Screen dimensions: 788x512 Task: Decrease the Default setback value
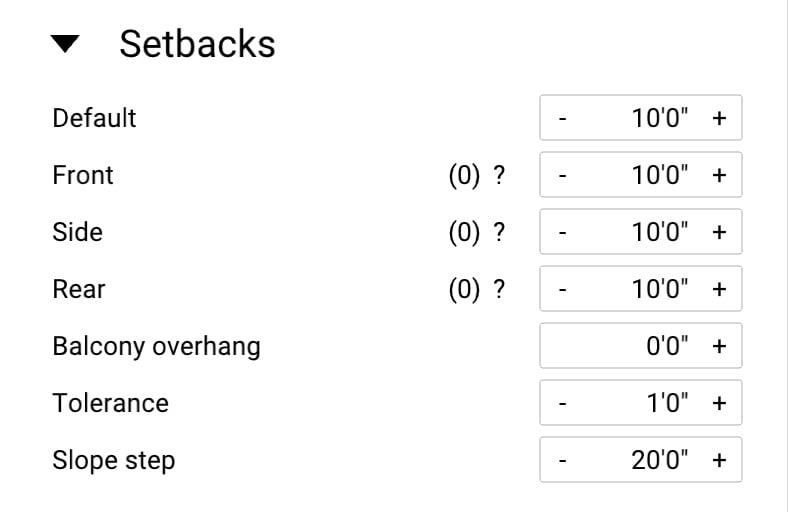(x=563, y=118)
